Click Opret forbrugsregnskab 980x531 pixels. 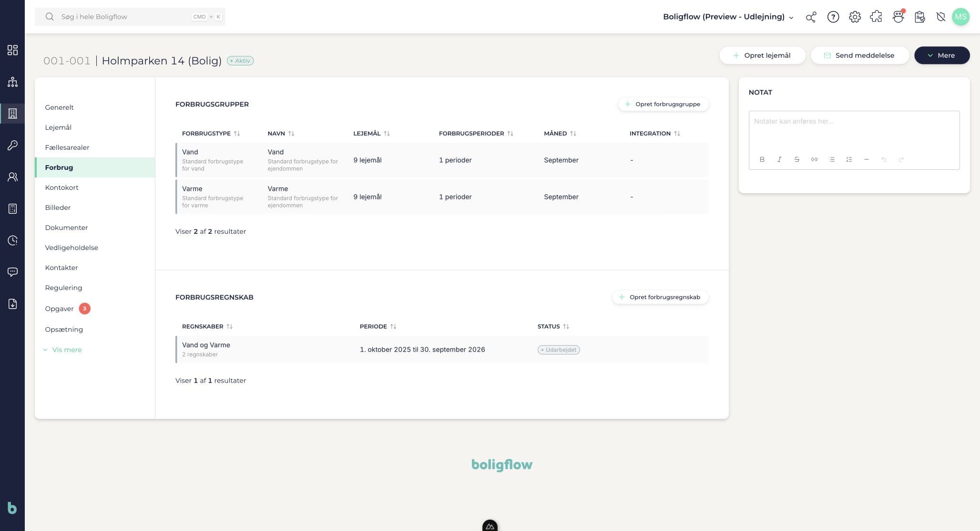click(660, 297)
